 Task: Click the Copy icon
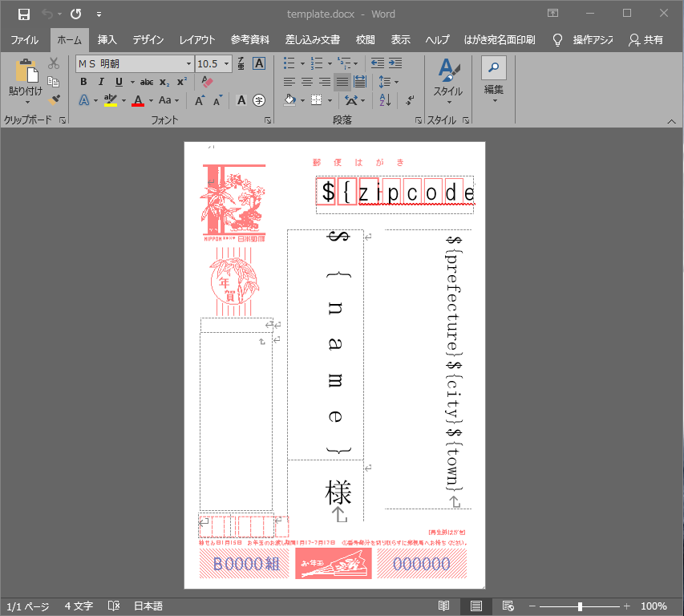(x=54, y=82)
